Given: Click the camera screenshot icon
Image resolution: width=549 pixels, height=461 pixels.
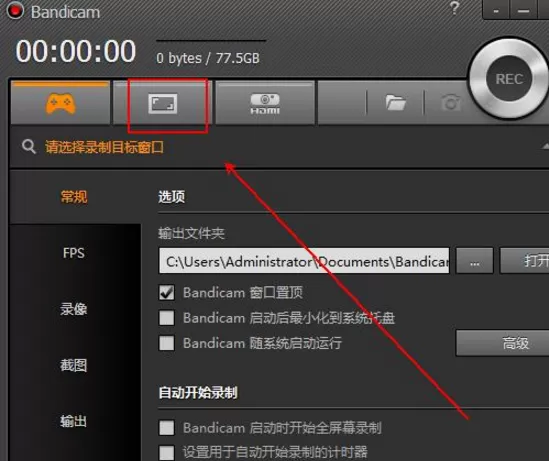Looking at the screenshot, I should [x=451, y=103].
